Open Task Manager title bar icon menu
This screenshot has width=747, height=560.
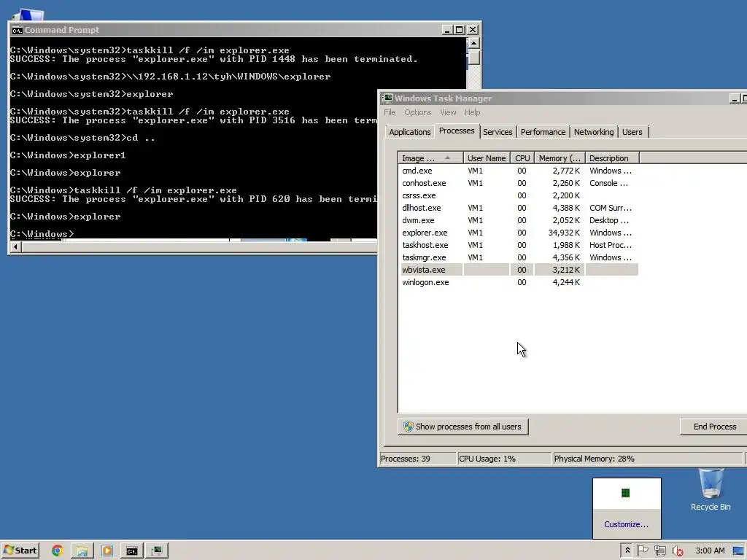[x=387, y=98]
